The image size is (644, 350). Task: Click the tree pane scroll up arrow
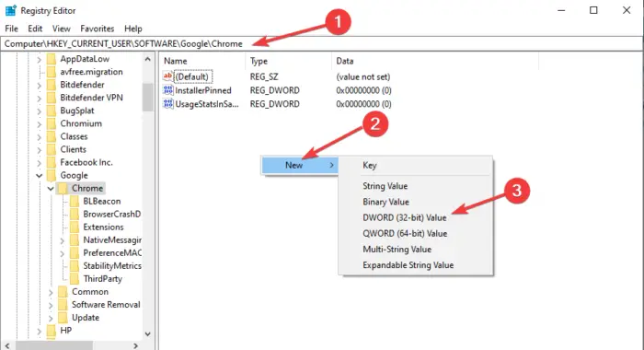pyautogui.click(x=148, y=59)
